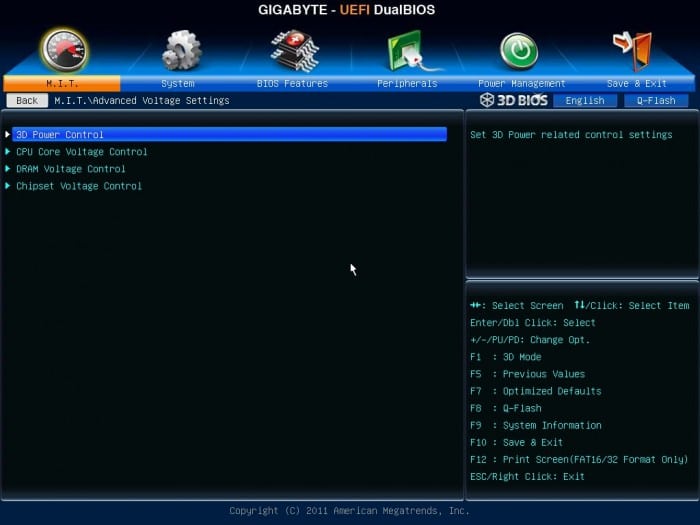The image size is (700, 525).
Task: Click the arrow beside CPU Core Voltage Control
Action: [8, 151]
